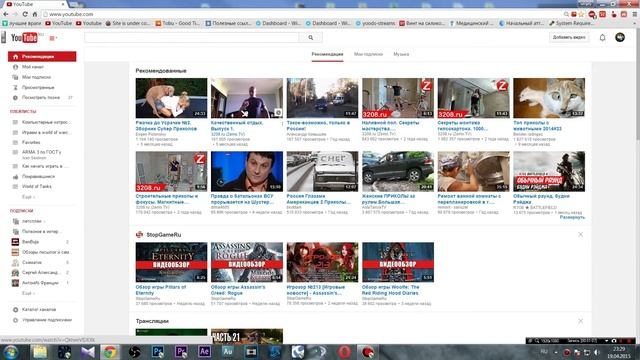Open the Tobu - Good Ti... bookmark
This screenshot has height=360, width=640.
pos(177,23)
